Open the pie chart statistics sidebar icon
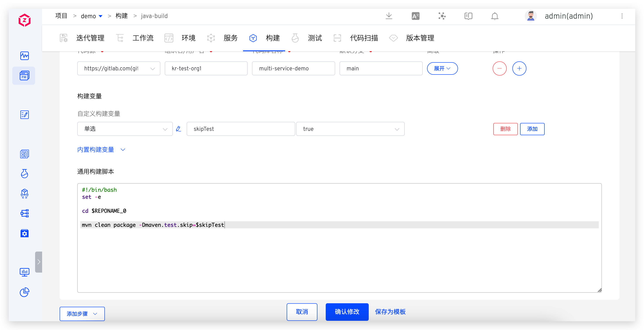Viewport: 644px width, 330px height. click(25, 292)
